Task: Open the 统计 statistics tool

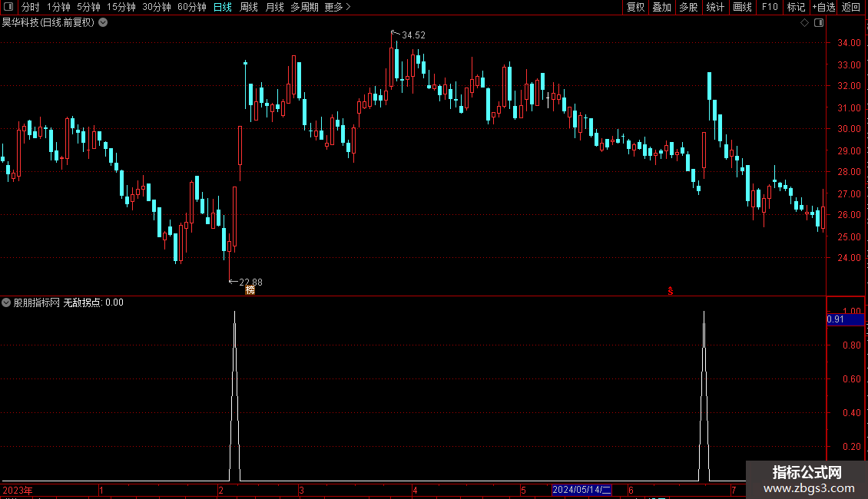Action: [x=715, y=7]
